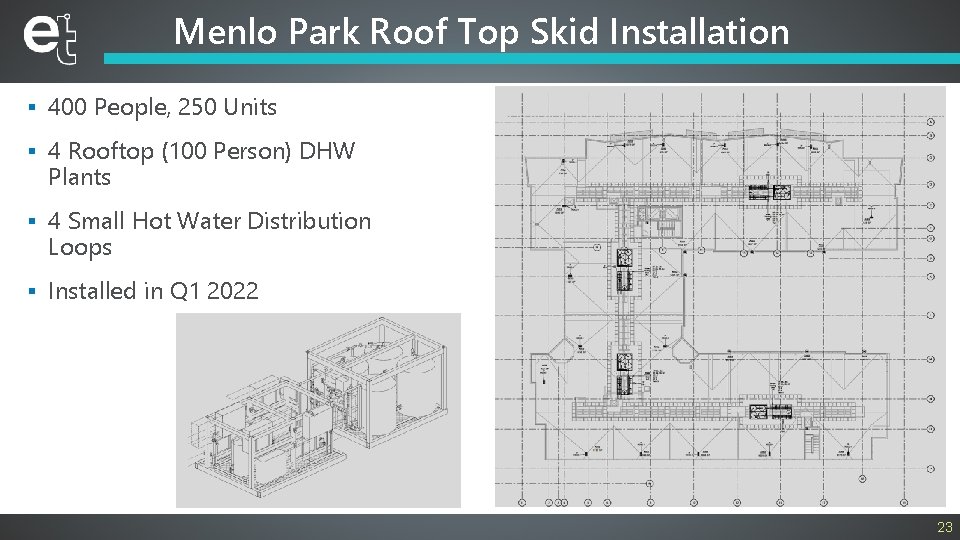Click the et logo in the header
The image size is (960, 540).
coord(50,39)
